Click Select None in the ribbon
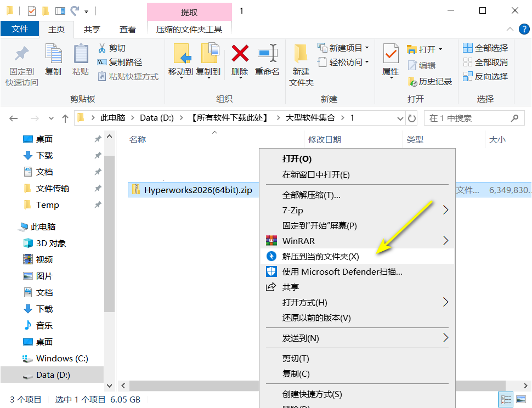Viewport: 532px width, 408px height. [x=485, y=63]
